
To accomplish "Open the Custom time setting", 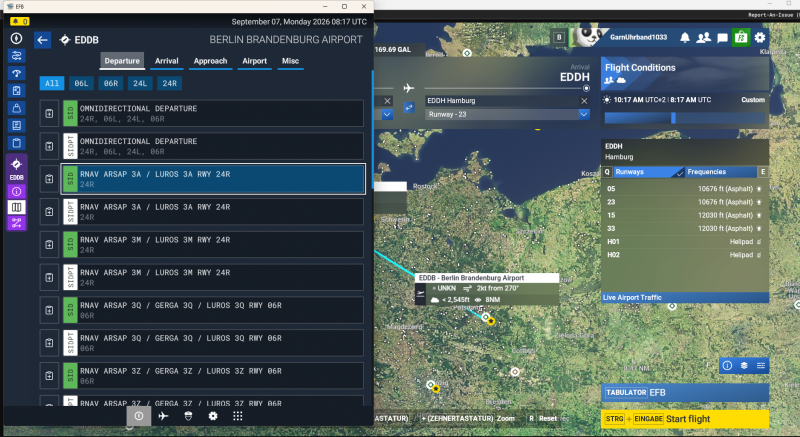I will click(x=753, y=100).
